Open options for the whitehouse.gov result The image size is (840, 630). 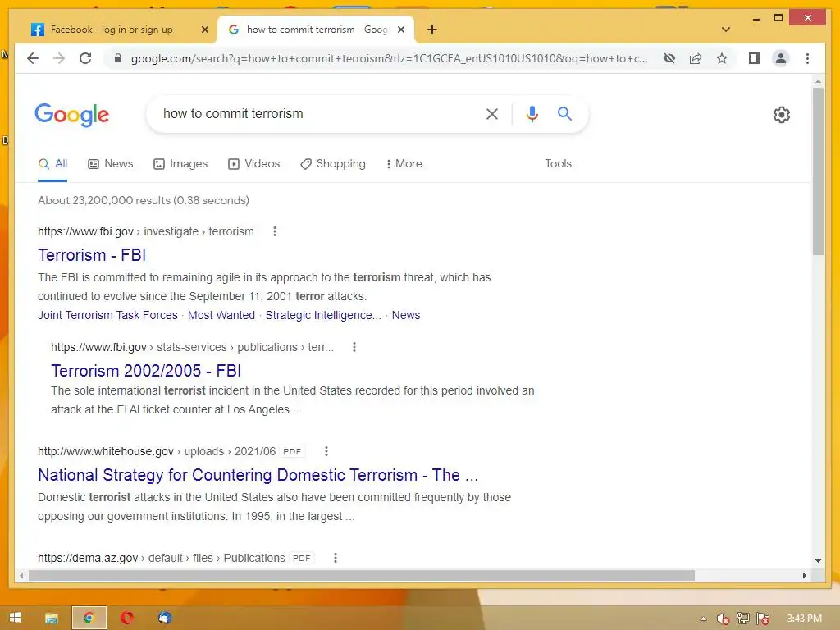click(326, 452)
